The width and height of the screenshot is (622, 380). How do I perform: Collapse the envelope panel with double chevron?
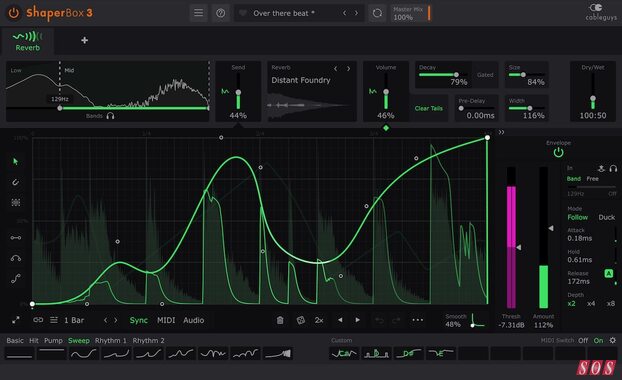point(501,132)
